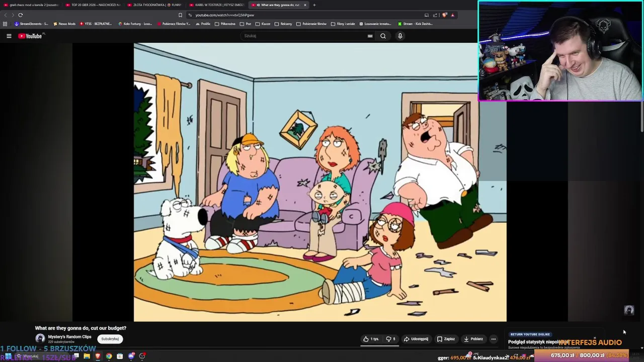Click the channel avatar for Mystery's Random Clips
Image resolution: width=644 pixels, height=362 pixels.
tap(40, 338)
